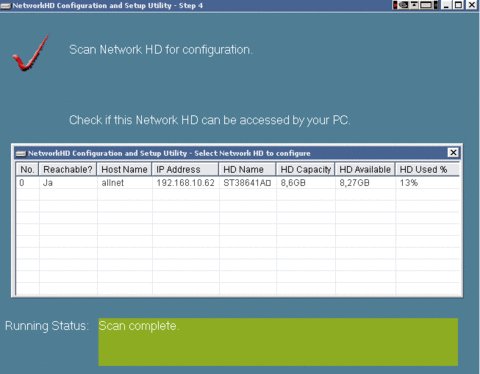This screenshot has height=374, width=480.
Task: Click the No. column header
Action: pyautogui.click(x=27, y=169)
